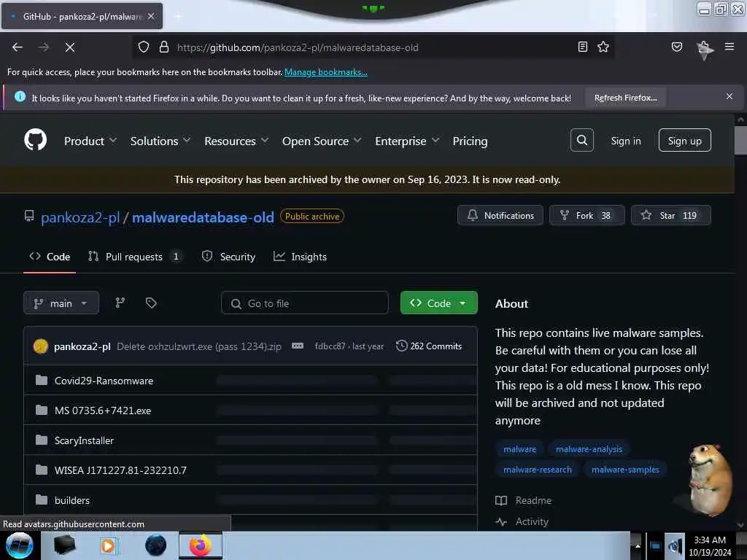Open new tab with plus button

pos(178,16)
